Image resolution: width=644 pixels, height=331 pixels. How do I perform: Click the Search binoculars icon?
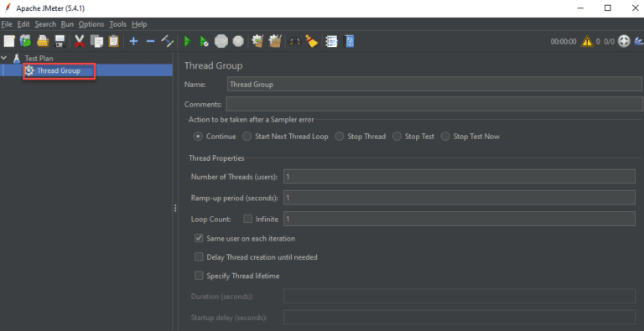coord(295,41)
